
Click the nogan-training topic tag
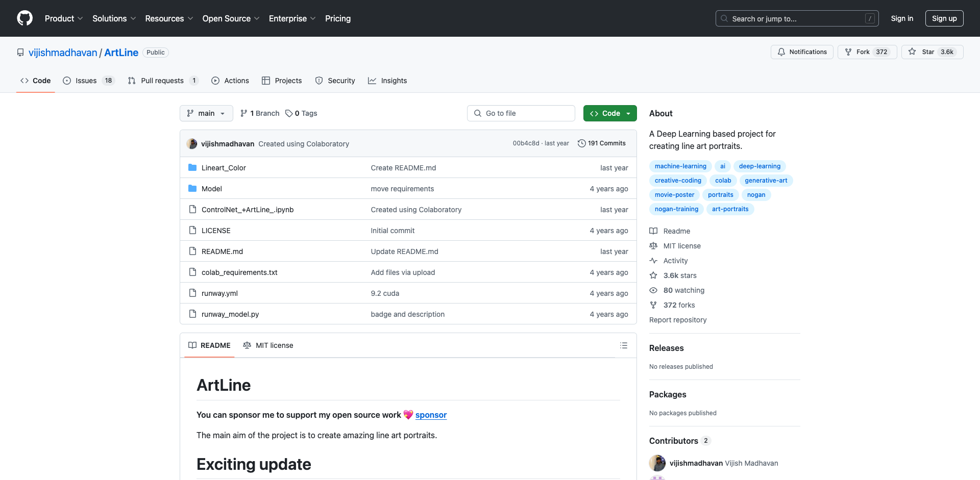676,209
